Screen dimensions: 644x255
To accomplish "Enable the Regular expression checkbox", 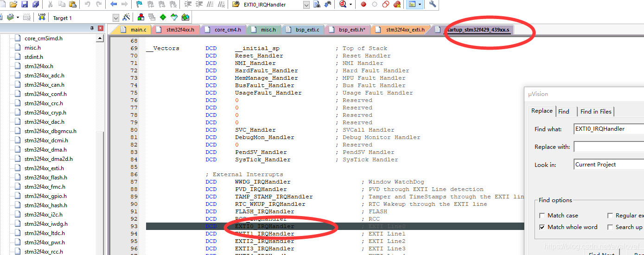I will tap(610, 216).
